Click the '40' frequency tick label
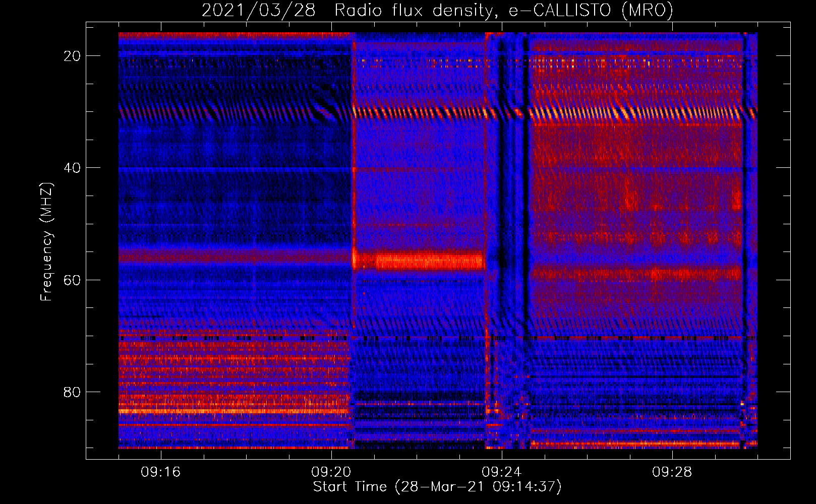Screen dimensions: 816x504 (72, 168)
